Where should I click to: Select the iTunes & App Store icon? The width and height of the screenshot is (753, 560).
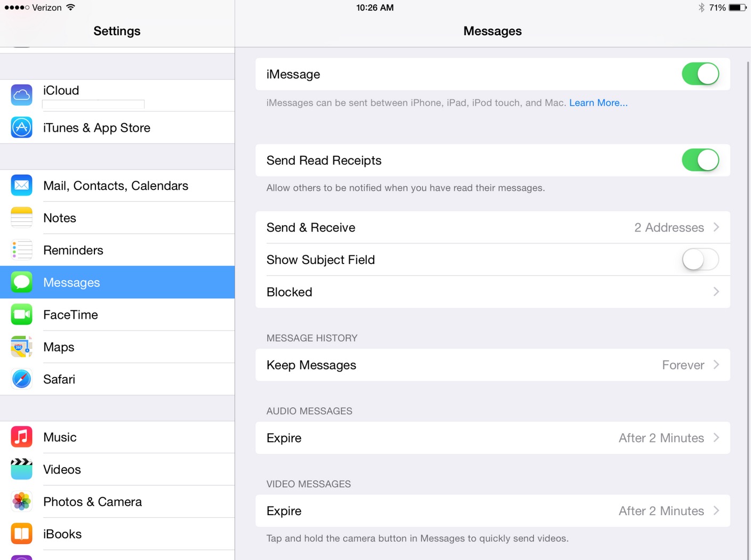pos(21,127)
